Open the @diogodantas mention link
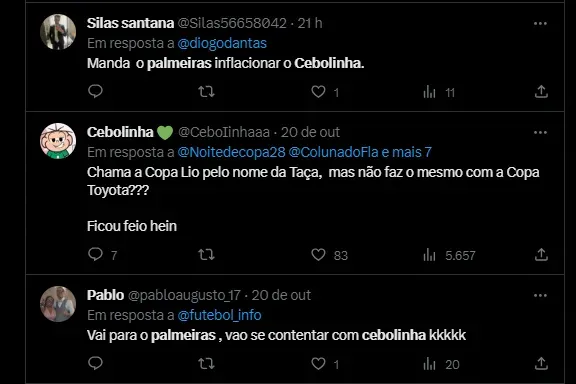This screenshot has width=576, height=384. 222,43
